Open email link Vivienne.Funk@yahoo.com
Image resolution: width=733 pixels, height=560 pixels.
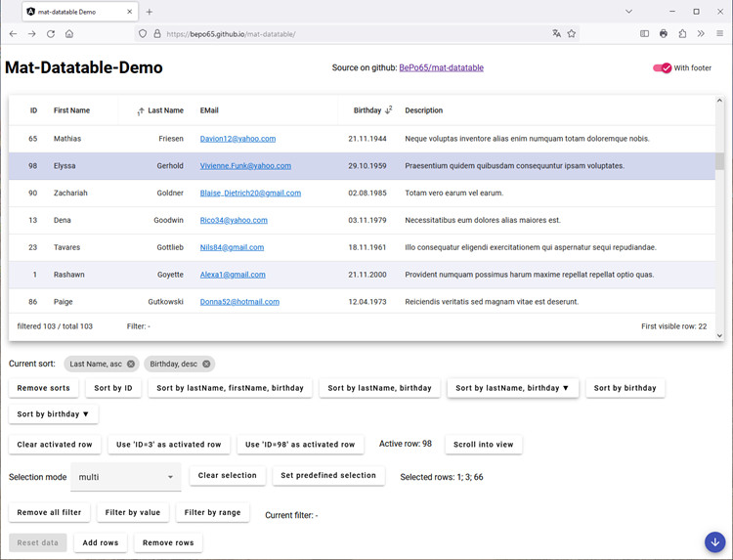(245, 165)
